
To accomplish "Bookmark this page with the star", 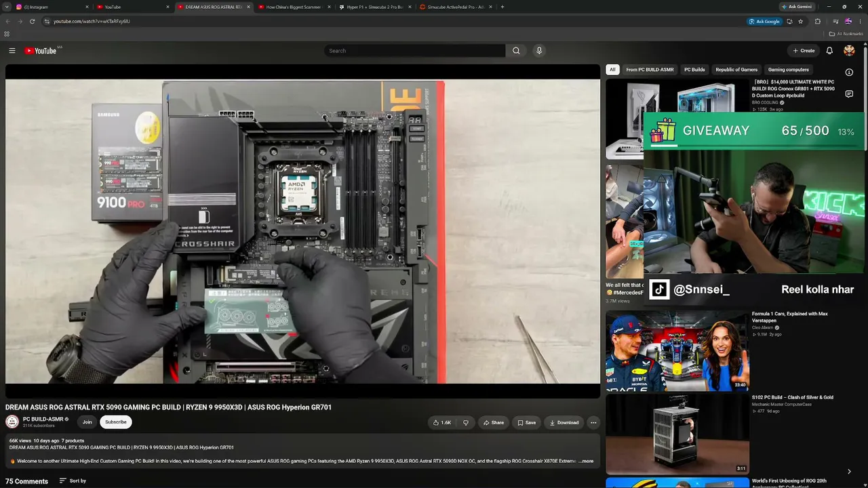I will tap(801, 21).
